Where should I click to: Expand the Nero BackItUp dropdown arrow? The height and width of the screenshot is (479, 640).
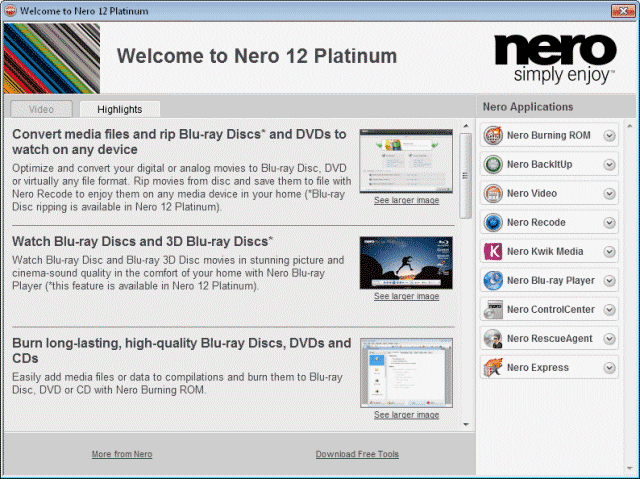[x=609, y=164]
